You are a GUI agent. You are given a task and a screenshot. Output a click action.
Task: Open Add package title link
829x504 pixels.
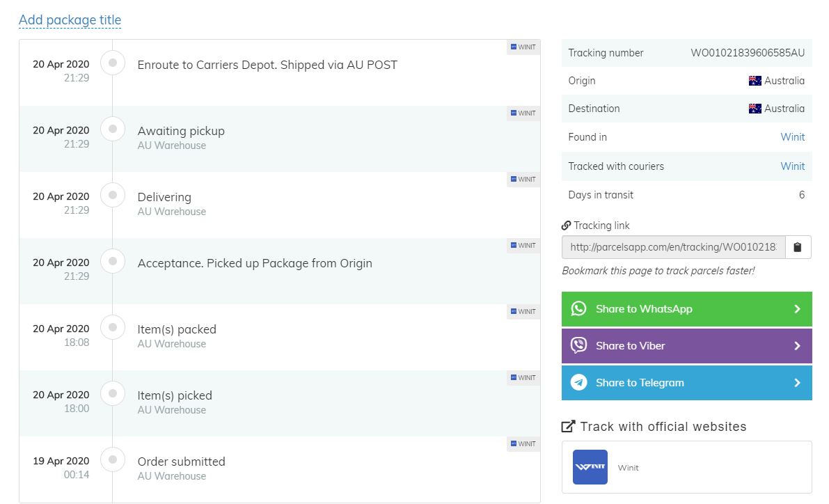pyautogui.click(x=70, y=20)
